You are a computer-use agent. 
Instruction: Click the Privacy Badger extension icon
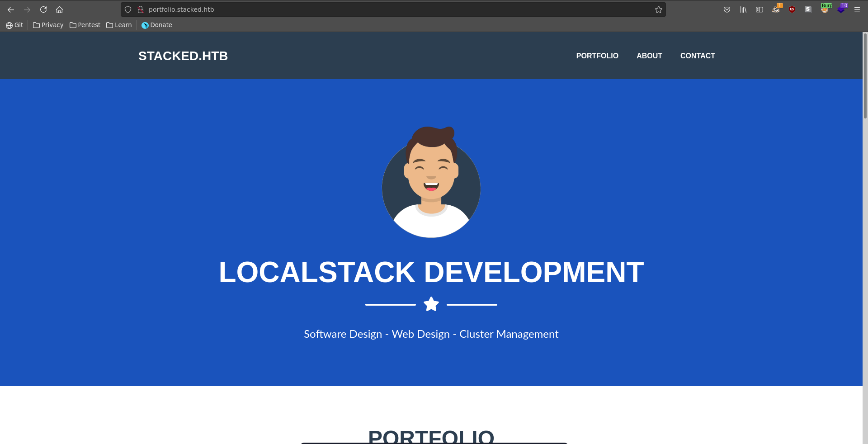coord(776,9)
